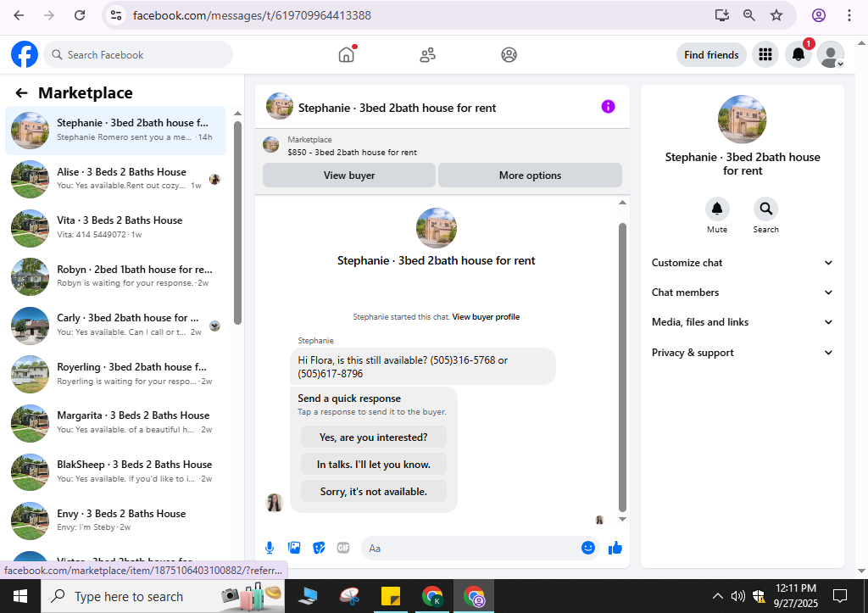This screenshot has height=613, width=868.
Task: Open the Chrome three-dot menu
Action: point(849,15)
